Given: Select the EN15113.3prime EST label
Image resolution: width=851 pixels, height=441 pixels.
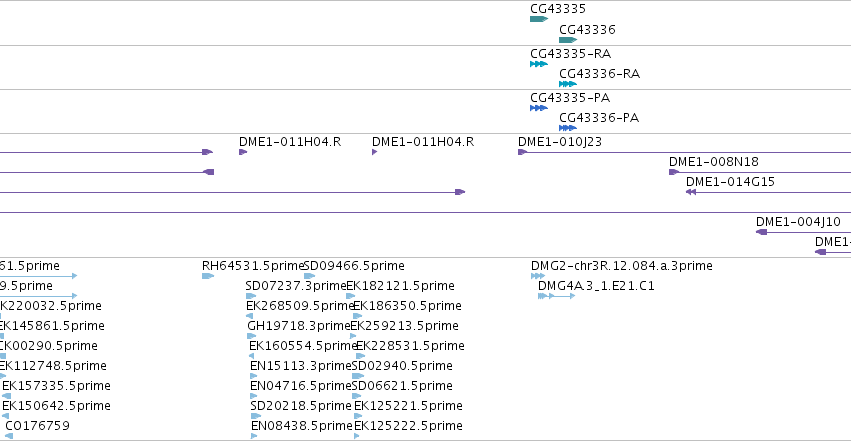Looking at the screenshot, I should point(301,366).
